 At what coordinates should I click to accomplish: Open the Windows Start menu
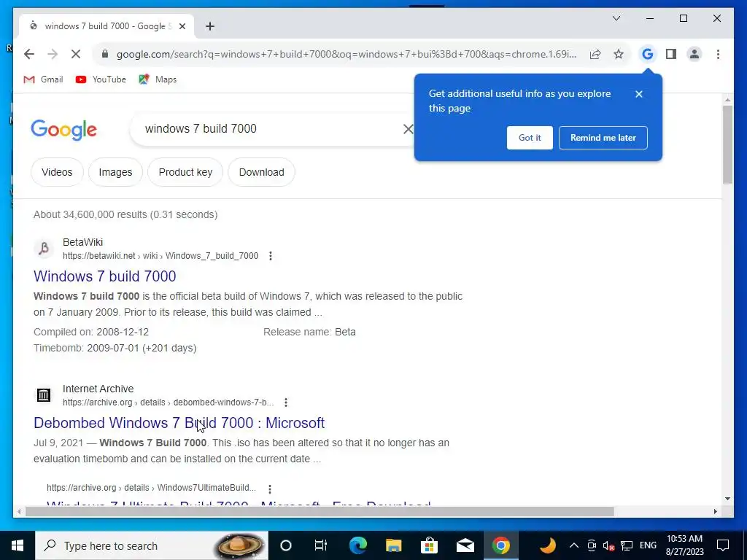[x=18, y=545]
